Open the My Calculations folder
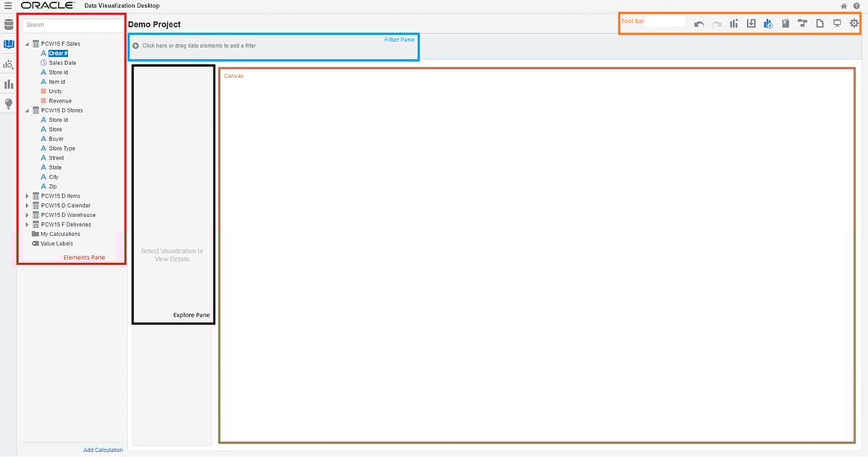This screenshot has height=457, width=868. [x=60, y=234]
